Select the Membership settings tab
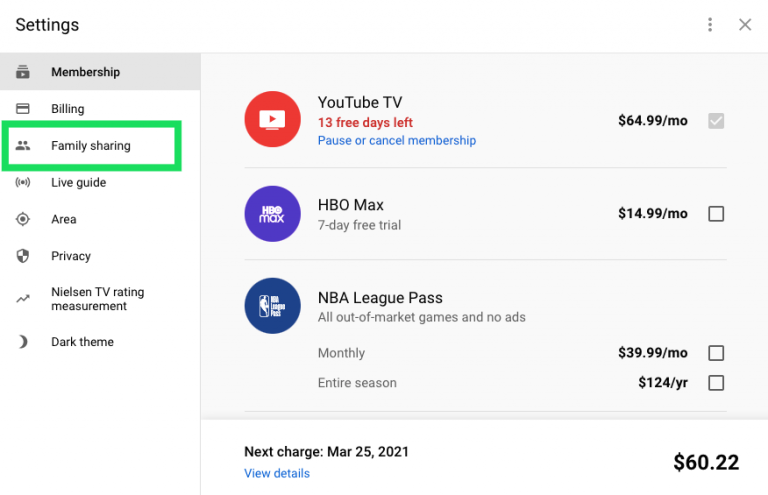 click(x=100, y=72)
